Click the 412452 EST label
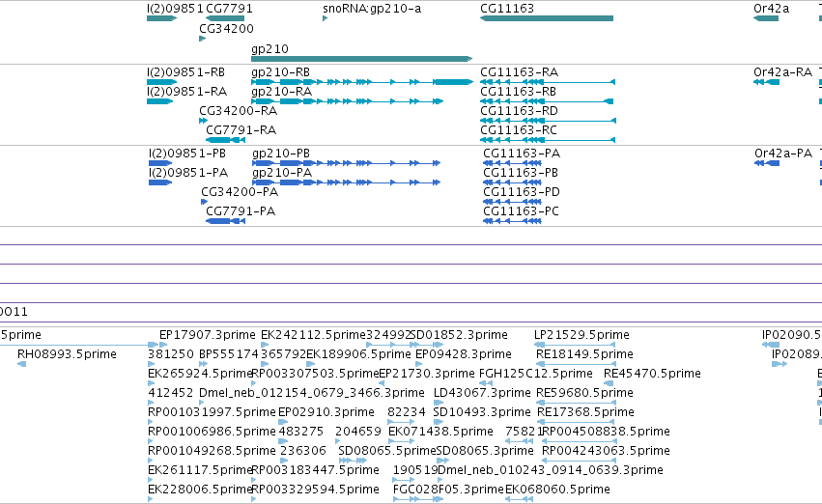Viewport: 822px width, 504px height. click(171, 393)
